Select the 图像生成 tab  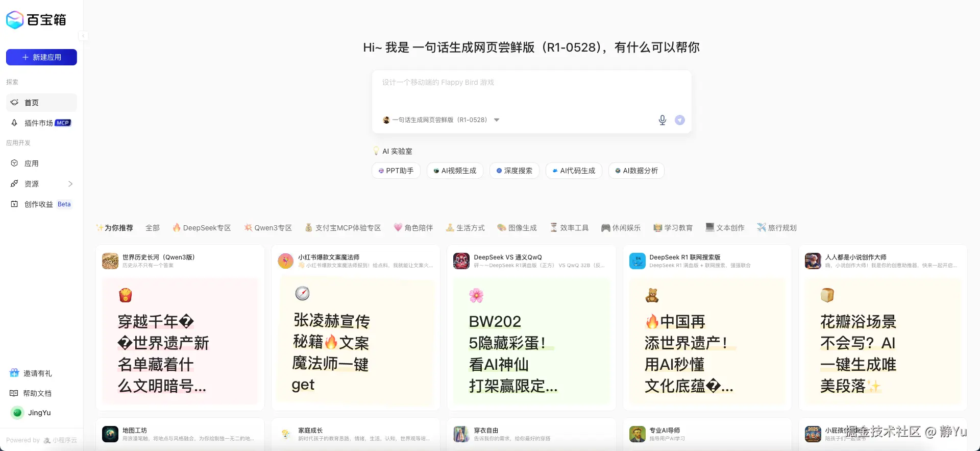[x=517, y=228]
